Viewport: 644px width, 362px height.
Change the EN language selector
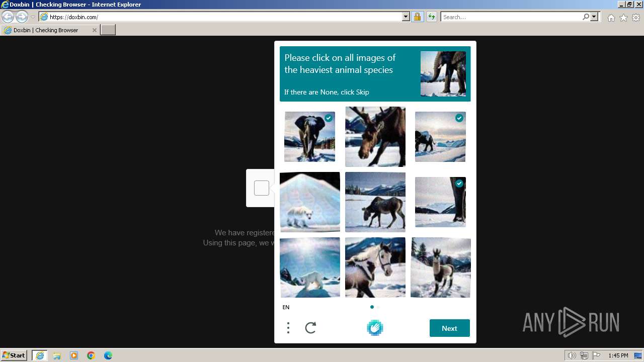[286, 307]
